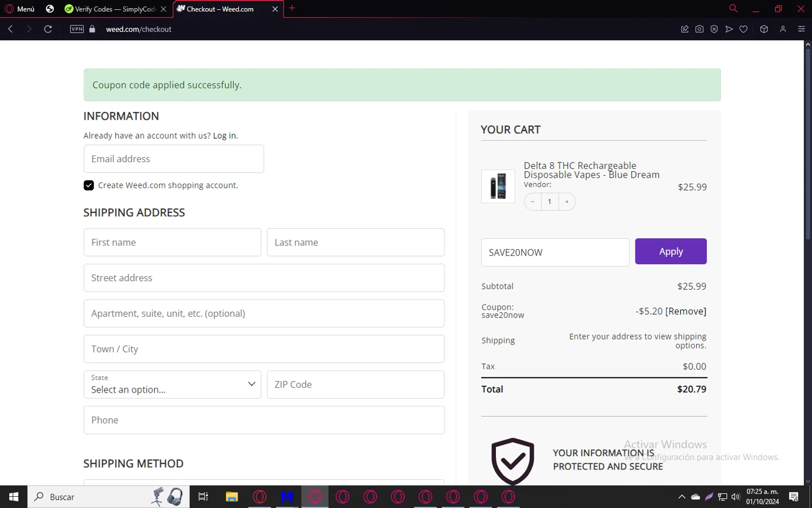Click the Apply coupon button
The width and height of the screenshot is (812, 508).
671,251
